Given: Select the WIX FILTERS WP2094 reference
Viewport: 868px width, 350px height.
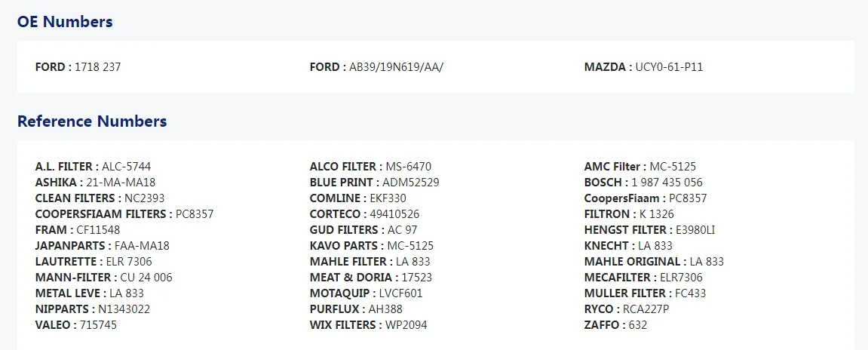Looking at the screenshot, I should (368, 325).
